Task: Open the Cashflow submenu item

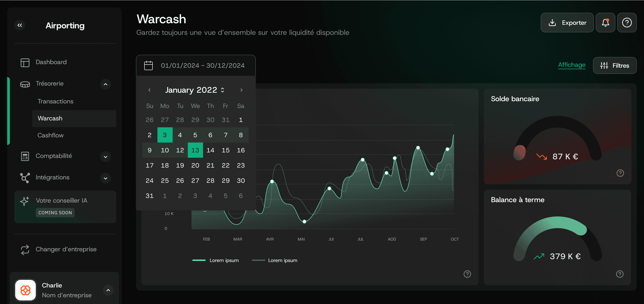Action: 51,135
